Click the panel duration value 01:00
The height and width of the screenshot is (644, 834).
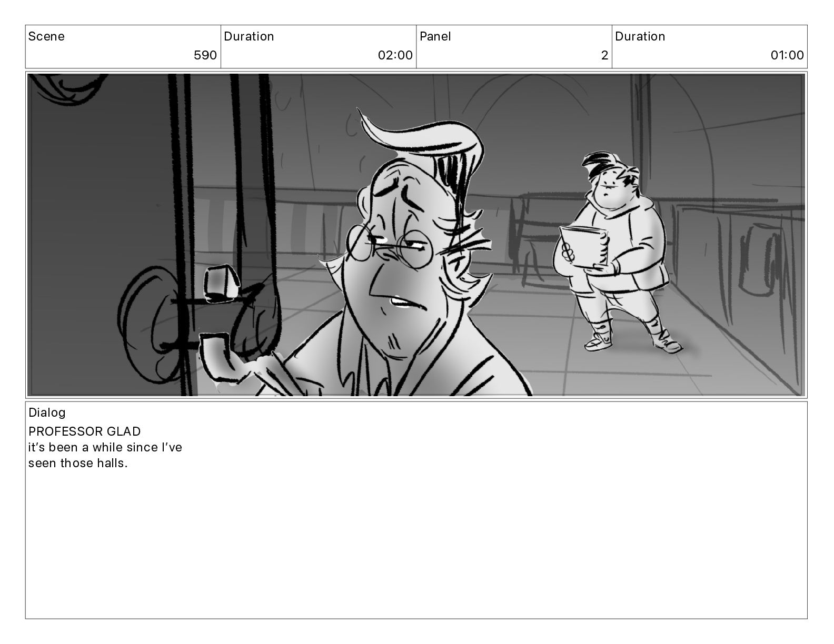point(787,55)
